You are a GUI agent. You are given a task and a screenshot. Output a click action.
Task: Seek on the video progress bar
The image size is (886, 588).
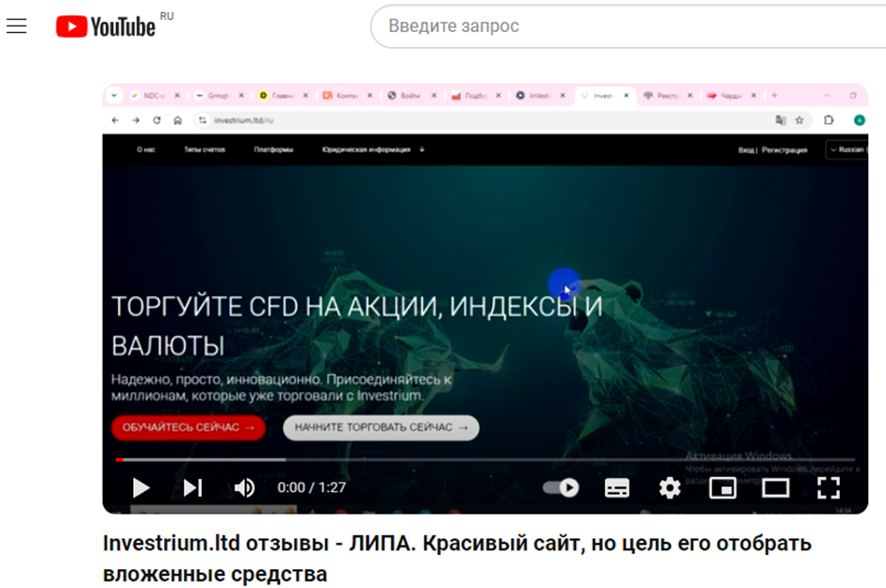click(x=484, y=460)
